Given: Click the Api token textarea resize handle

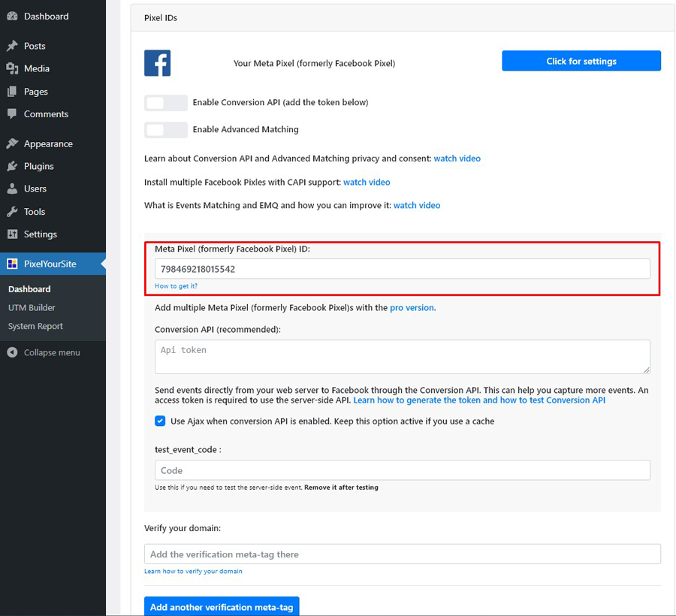Looking at the screenshot, I should point(646,370).
